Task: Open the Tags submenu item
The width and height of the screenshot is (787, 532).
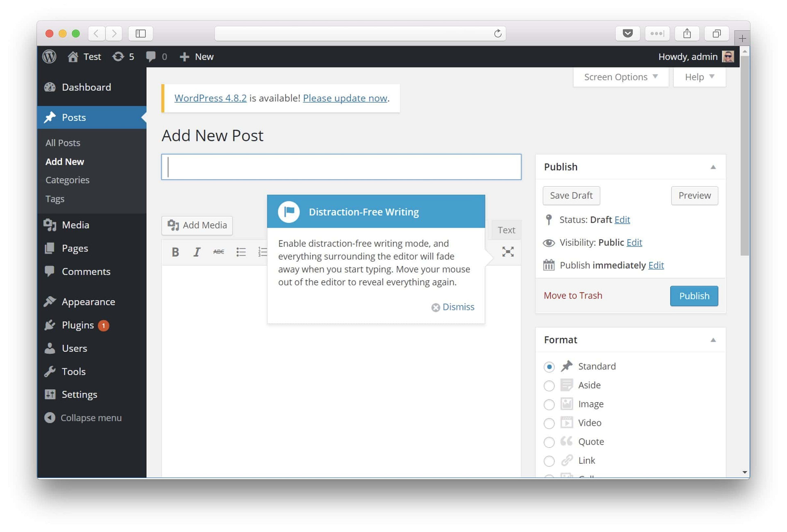Action: pos(55,199)
